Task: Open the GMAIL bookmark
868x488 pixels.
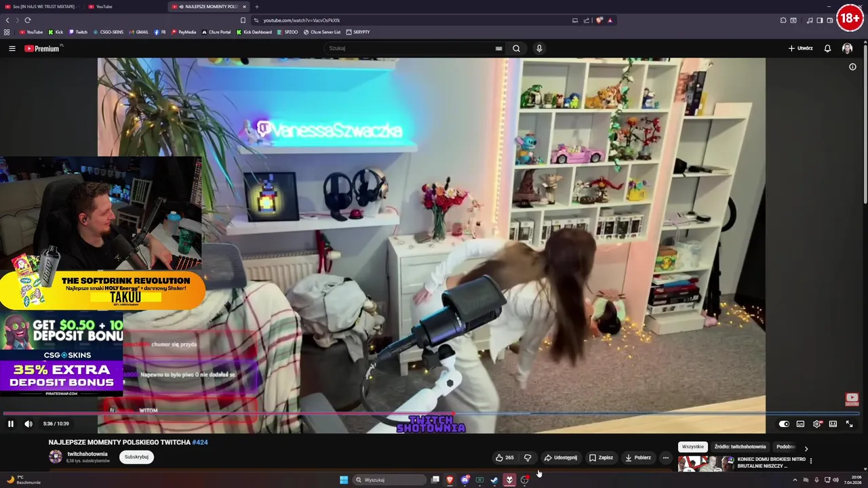Action: tap(138, 32)
